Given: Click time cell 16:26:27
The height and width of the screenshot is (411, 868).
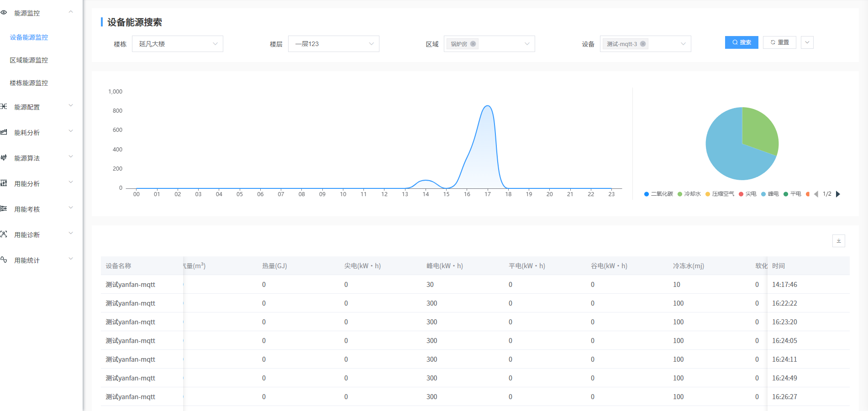Looking at the screenshot, I should (784, 397).
